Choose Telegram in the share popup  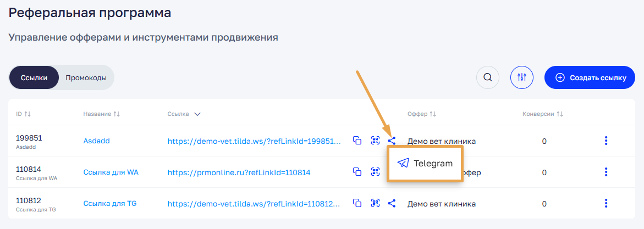425,163
